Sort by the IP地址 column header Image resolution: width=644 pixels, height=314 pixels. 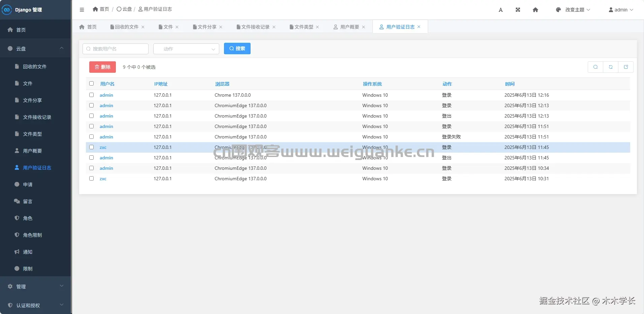coord(161,84)
